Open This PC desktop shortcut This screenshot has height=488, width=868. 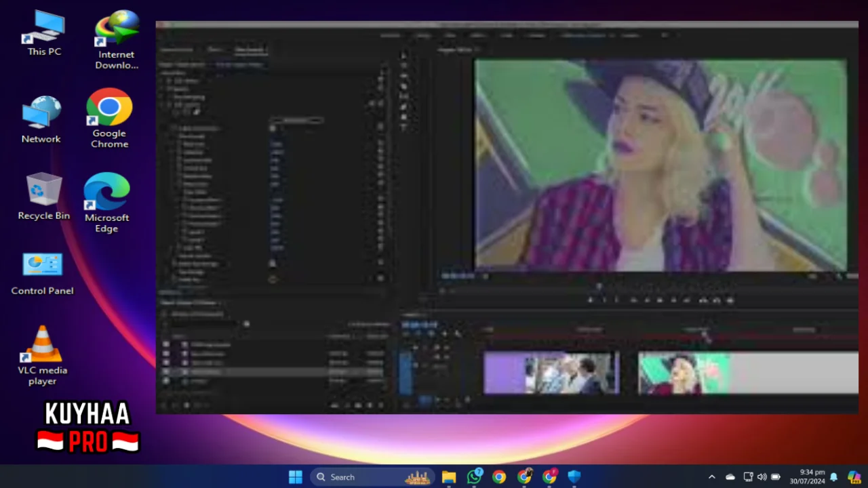coord(44,33)
